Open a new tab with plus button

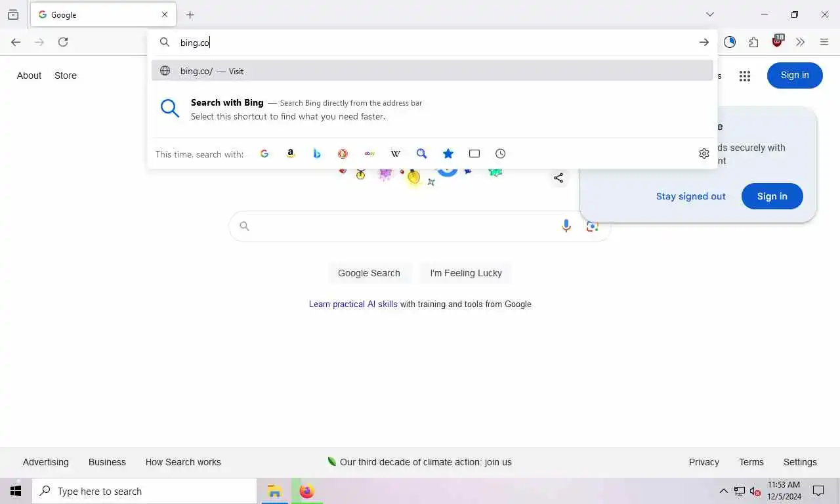pyautogui.click(x=190, y=14)
